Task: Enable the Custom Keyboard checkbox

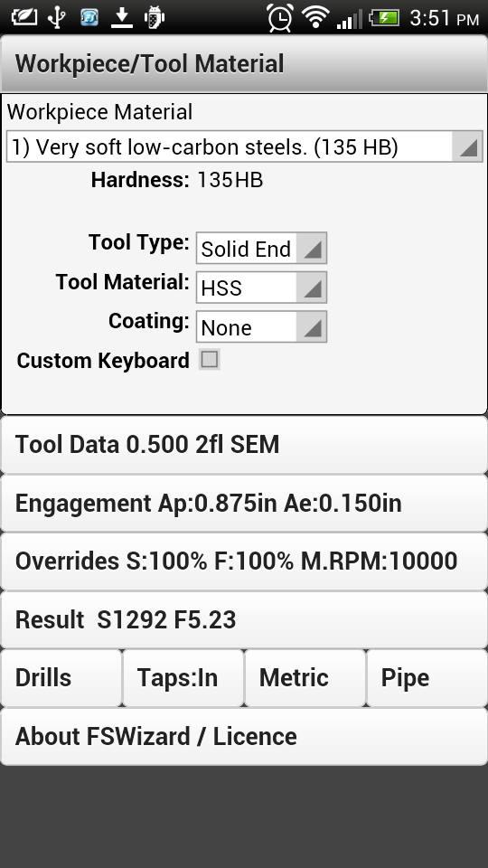Action: tap(210, 360)
